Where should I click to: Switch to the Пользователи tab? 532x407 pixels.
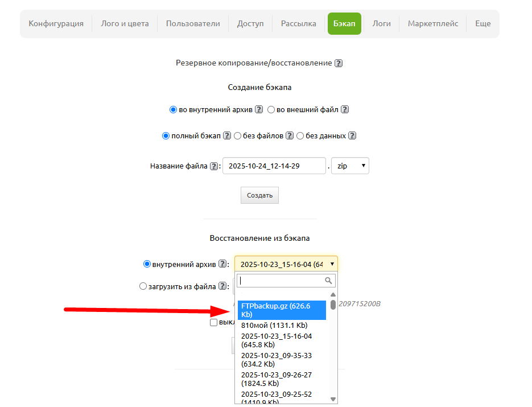193,23
